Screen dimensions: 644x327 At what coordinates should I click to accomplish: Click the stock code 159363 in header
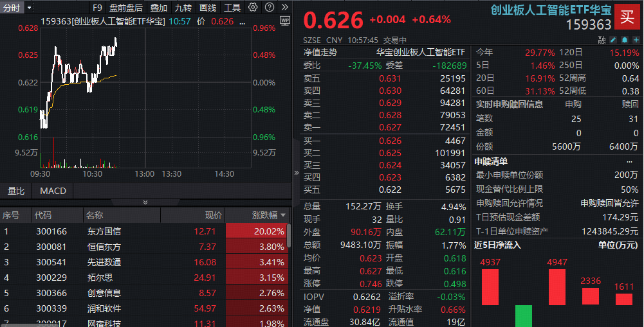point(589,25)
